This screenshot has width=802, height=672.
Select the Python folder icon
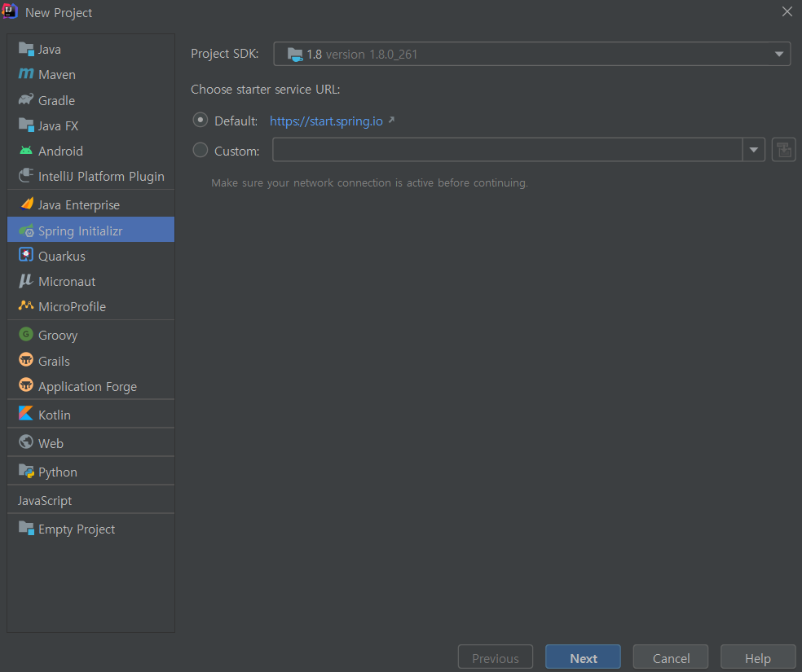[x=26, y=471]
